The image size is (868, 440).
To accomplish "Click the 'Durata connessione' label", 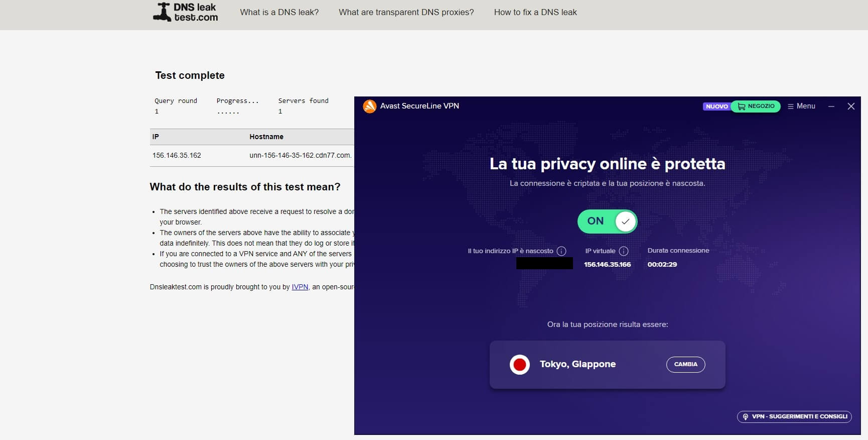I will pyautogui.click(x=678, y=250).
